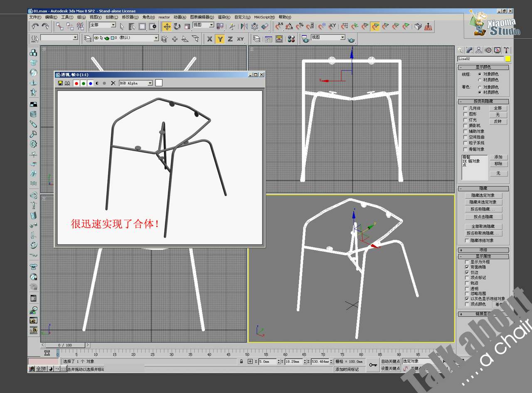The height and width of the screenshot is (393, 532).
Task: Open the 全部 selection filter dropdown
Action: point(113,25)
